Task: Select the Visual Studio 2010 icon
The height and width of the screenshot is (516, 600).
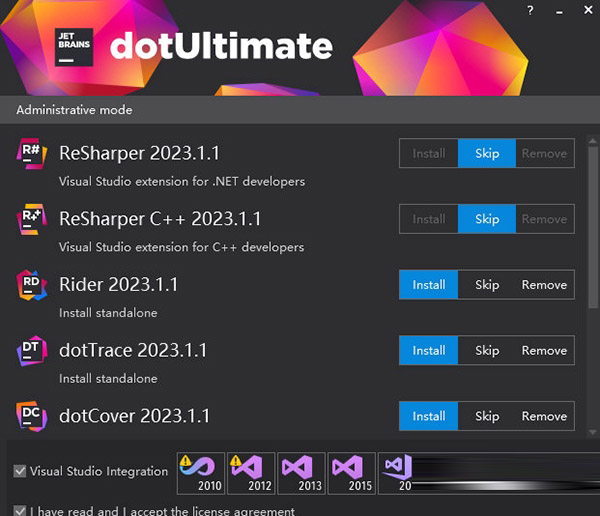Action: [201, 472]
